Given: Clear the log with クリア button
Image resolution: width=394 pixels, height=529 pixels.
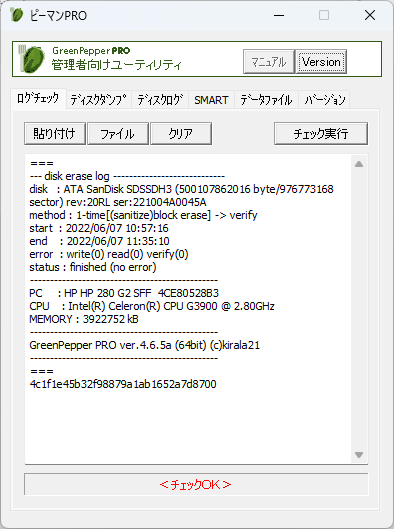Looking at the screenshot, I should tap(181, 134).
